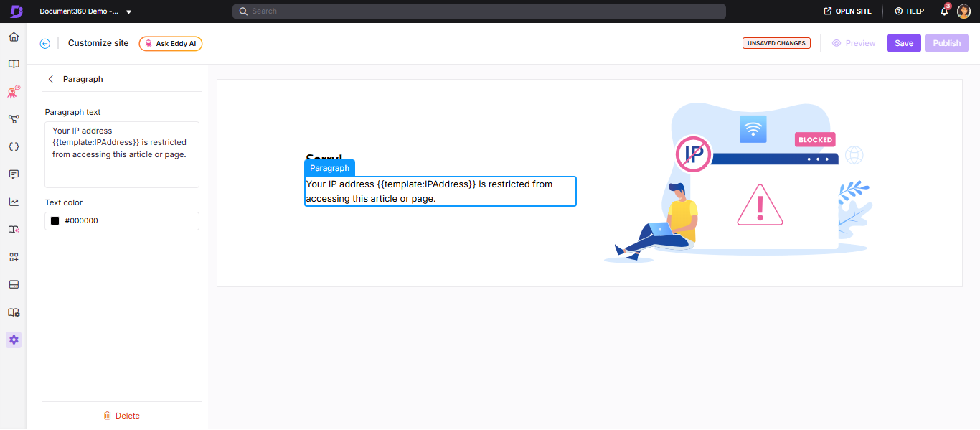The width and height of the screenshot is (980, 430).
Task: Open the Home icon in sidebar
Action: coord(14,37)
